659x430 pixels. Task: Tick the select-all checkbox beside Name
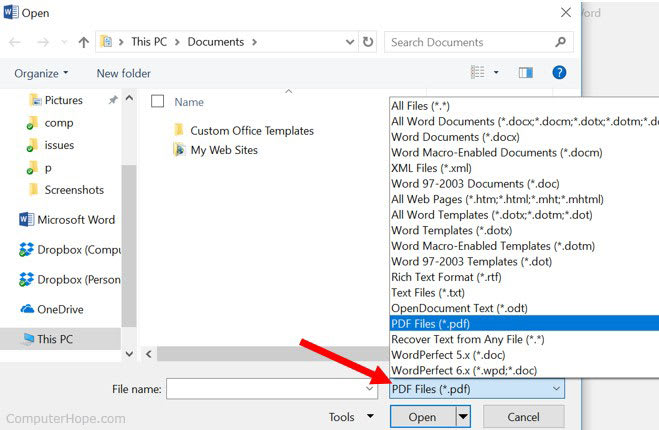(157, 101)
